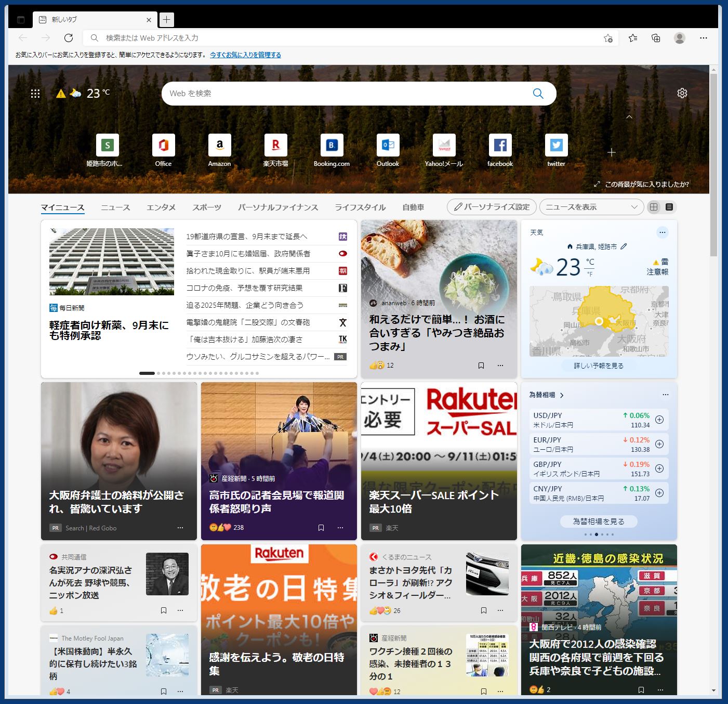728x704 pixels.
Task: Switch to the スポーツ tab
Action: tap(207, 207)
